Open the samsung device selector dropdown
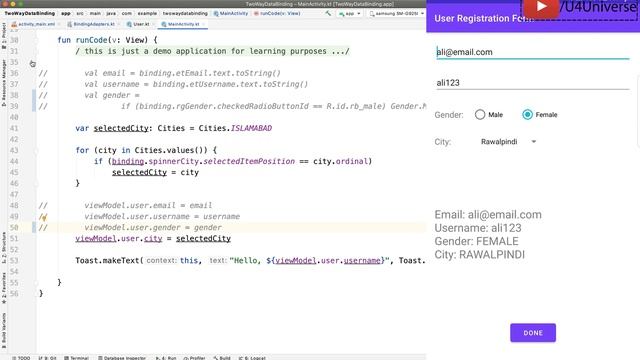Screen dimensions: 640x360 [x=396, y=13]
